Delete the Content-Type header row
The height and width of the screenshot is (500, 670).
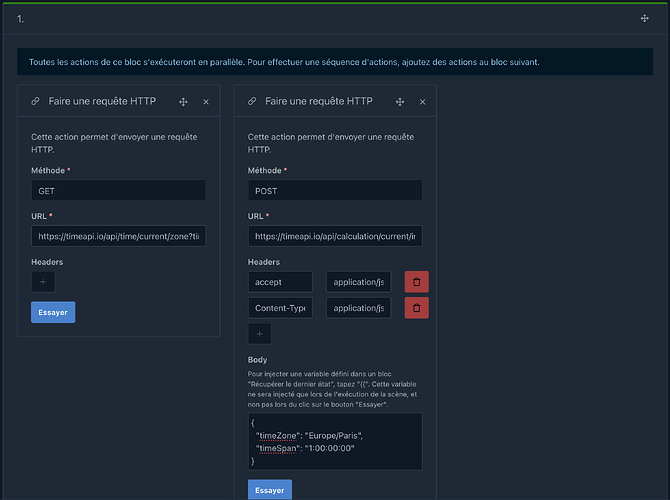(415, 308)
